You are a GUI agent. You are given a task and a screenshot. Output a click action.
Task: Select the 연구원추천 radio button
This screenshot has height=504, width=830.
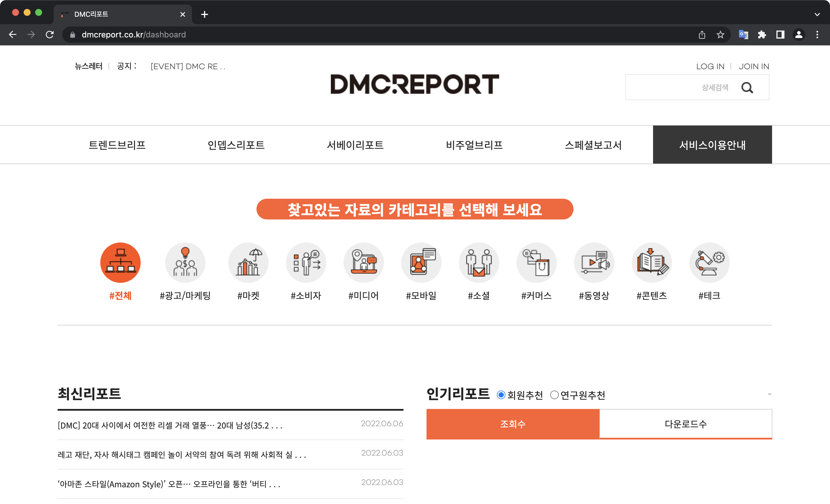coord(554,394)
